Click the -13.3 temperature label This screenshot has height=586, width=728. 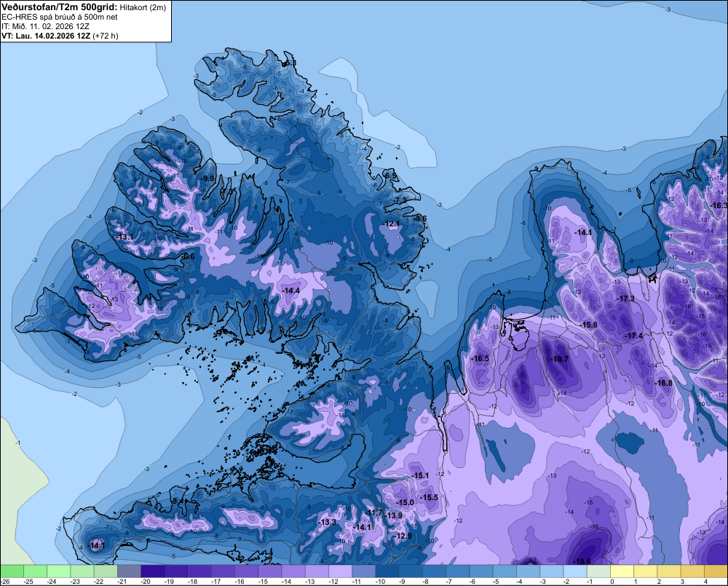(328, 522)
